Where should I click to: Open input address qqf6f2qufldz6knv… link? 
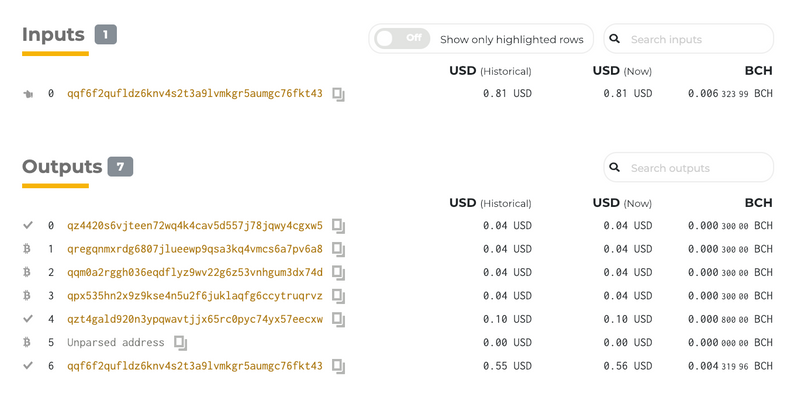(x=195, y=93)
